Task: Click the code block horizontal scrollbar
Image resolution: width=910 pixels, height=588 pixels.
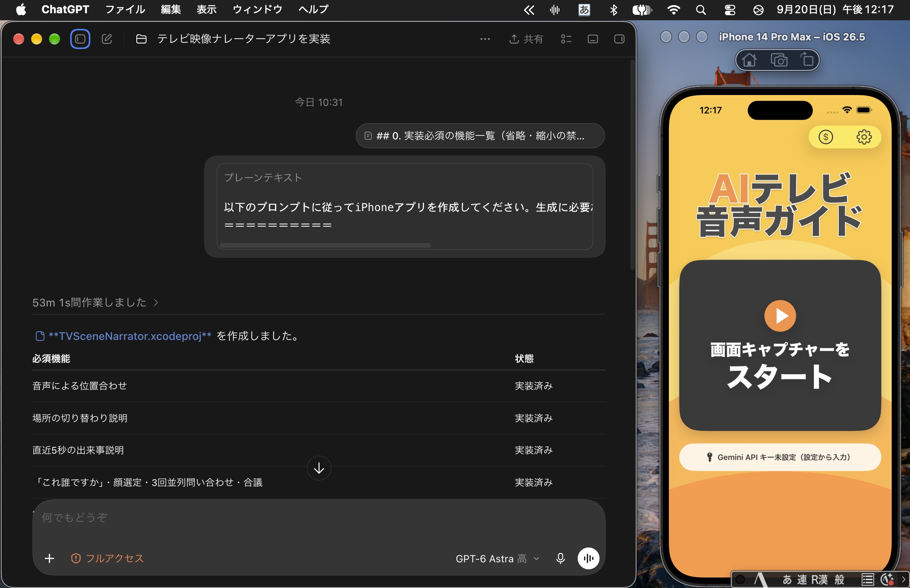Action: pos(325,245)
